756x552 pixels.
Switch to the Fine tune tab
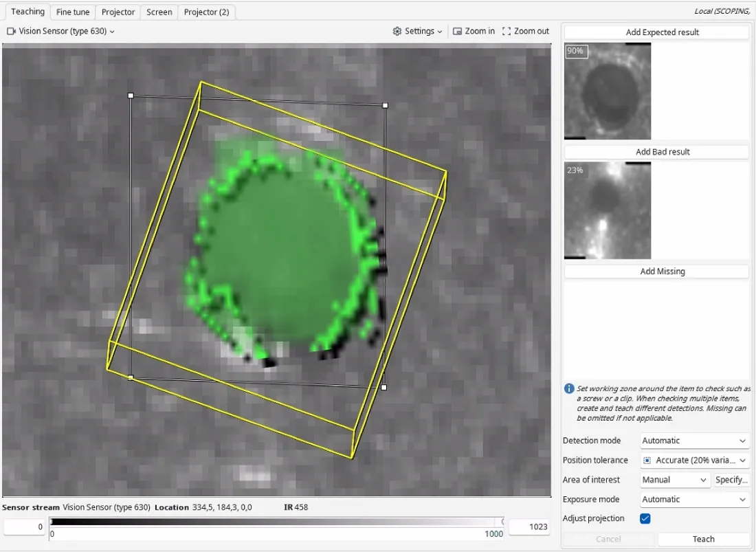pyautogui.click(x=73, y=12)
